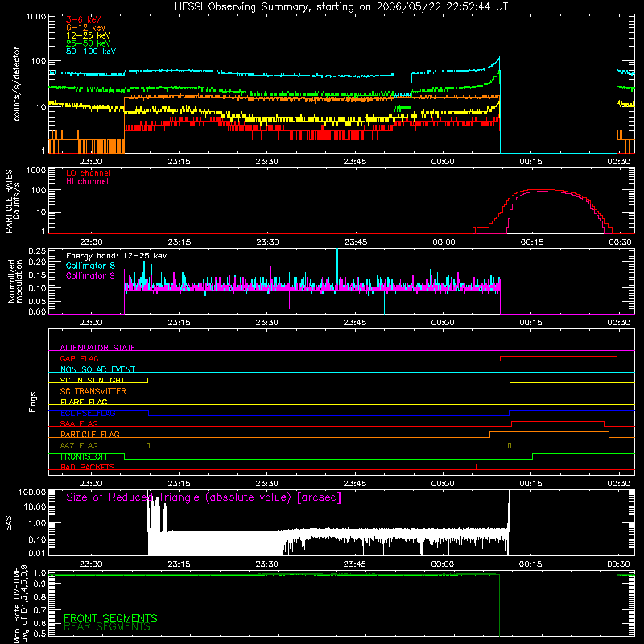Select the GAP_FLAG label
This screenshot has height=644, width=644.
click(79, 358)
